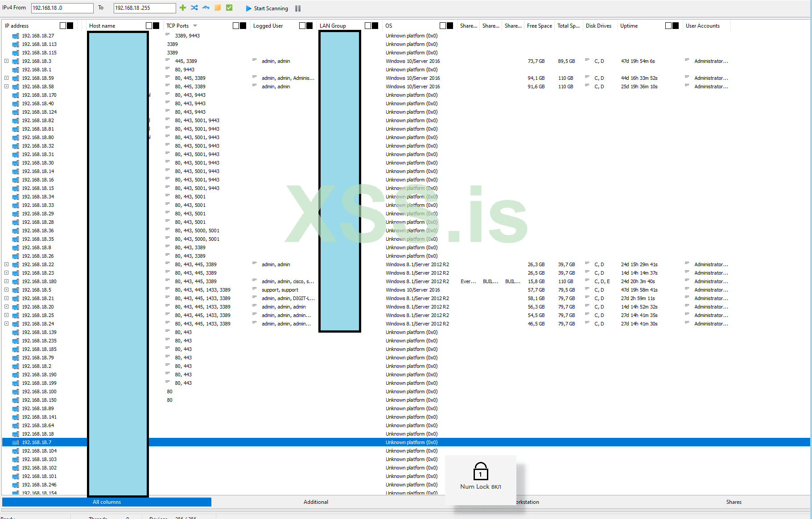812x519 pixels.
Task: Click the Start Scanning button
Action: point(267,8)
